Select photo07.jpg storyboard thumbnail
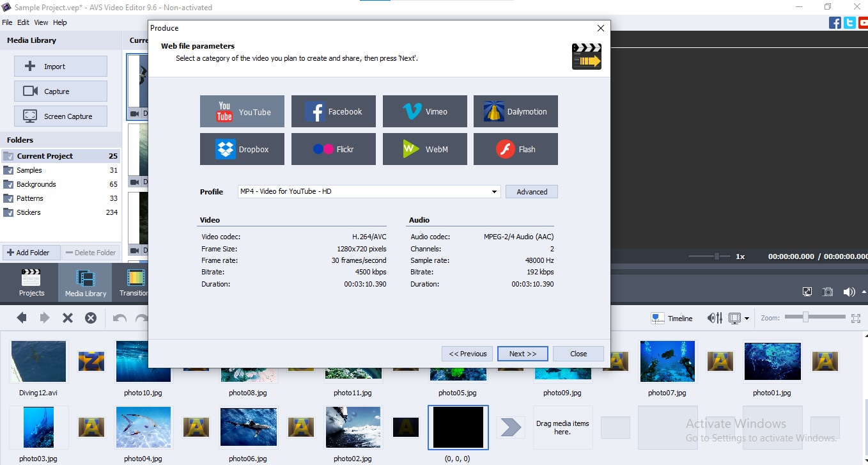 pyautogui.click(x=667, y=362)
